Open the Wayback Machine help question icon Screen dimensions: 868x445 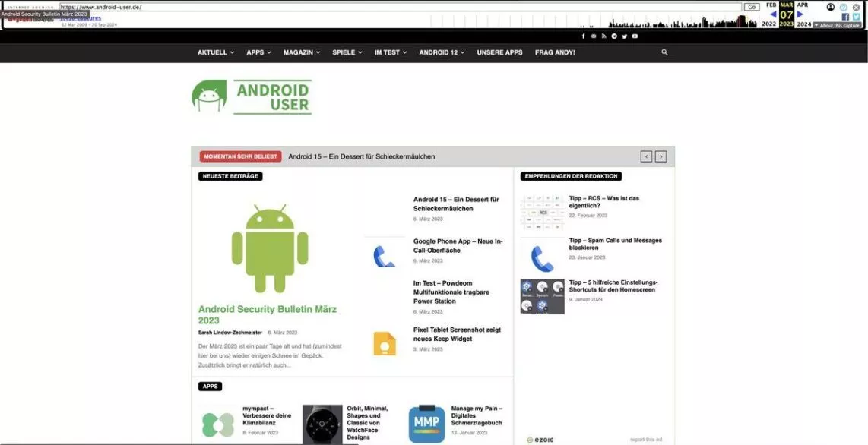844,7
